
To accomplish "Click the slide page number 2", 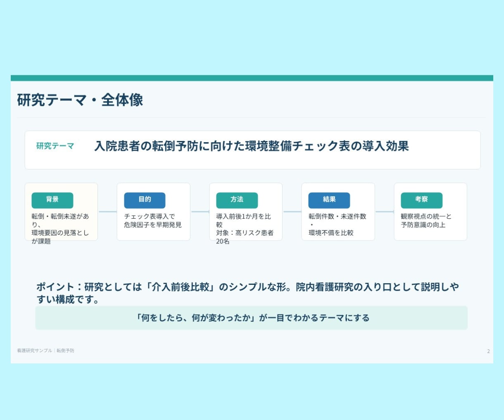I will click(x=488, y=351).
